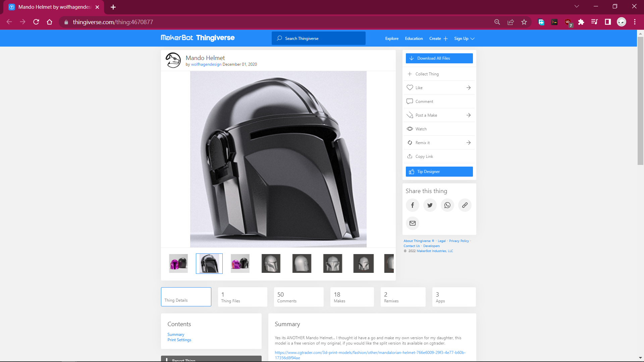The height and width of the screenshot is (362, 644).
Task: Share via WhatsApp icon
Action: pos(447,205)
